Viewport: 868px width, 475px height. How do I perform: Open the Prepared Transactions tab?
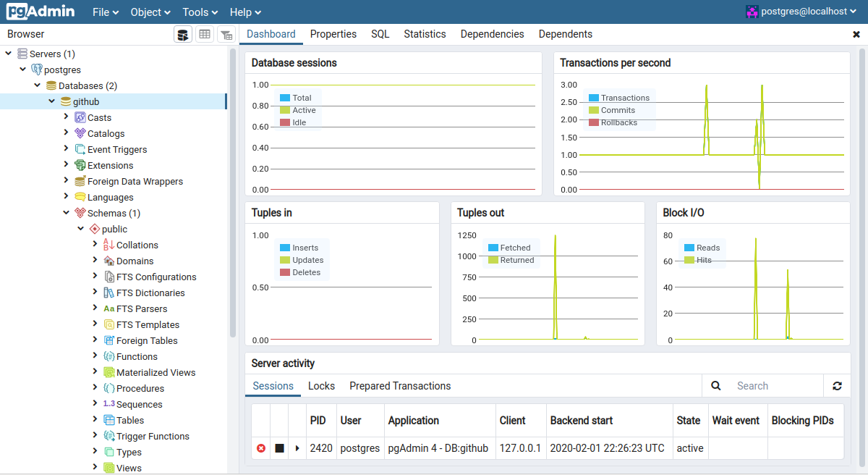coord(400,386)
